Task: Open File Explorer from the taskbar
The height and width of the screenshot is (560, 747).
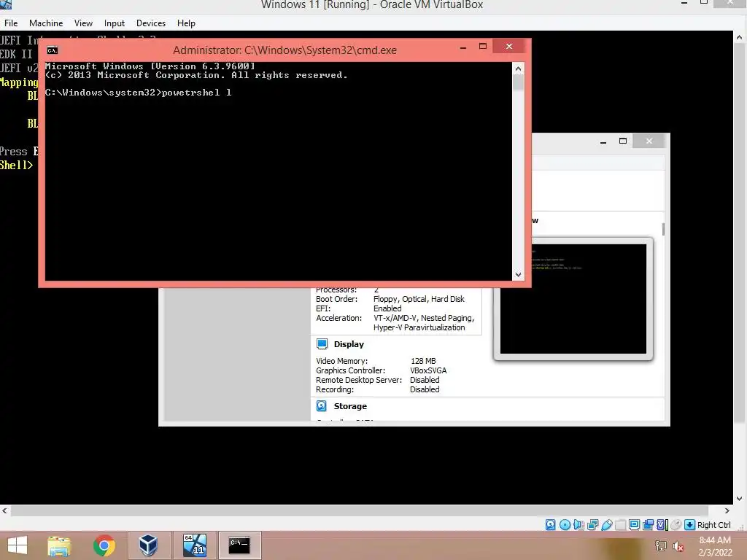Action: 59,545
